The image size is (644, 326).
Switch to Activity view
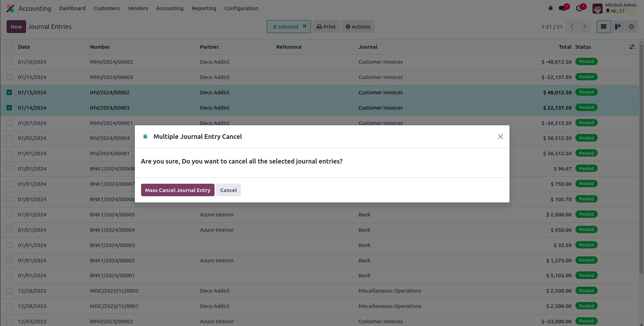coord(631,27)
